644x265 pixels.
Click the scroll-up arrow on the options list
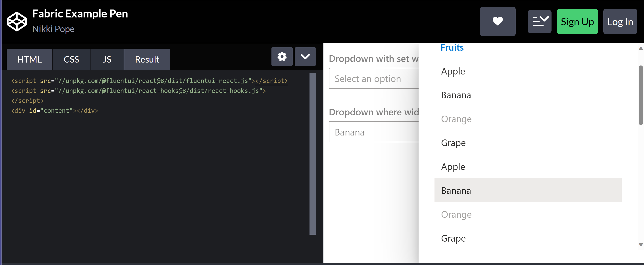coord(640,48)
